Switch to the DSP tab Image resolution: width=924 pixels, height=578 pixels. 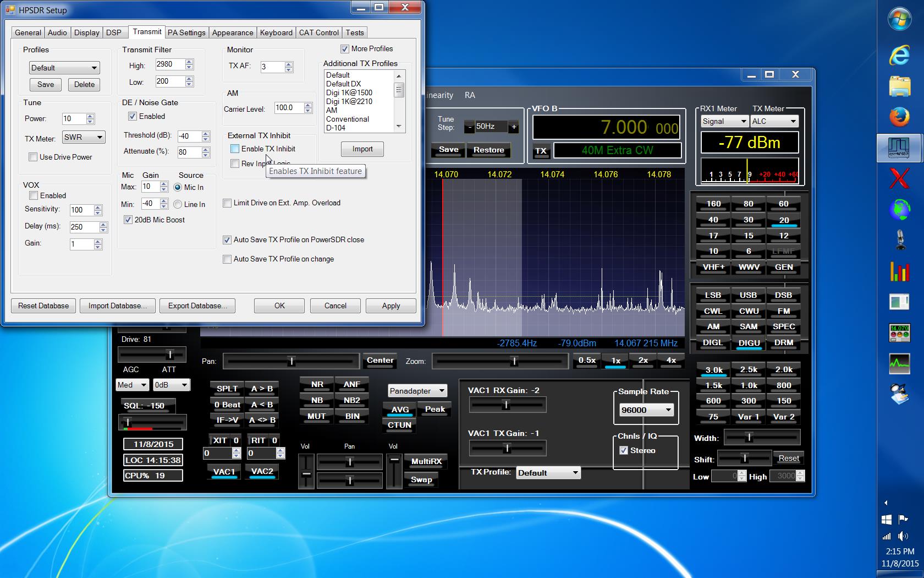pos(114,32)
